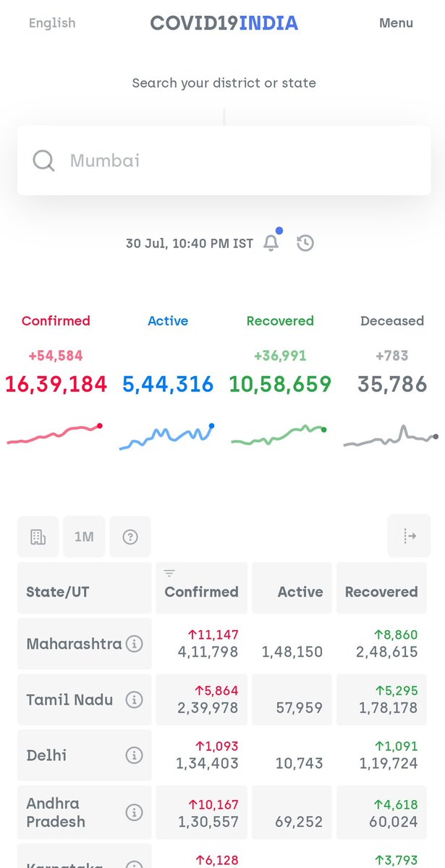
Task: Click total confirmed 16,39,184
Action: (x=56, y=384)
